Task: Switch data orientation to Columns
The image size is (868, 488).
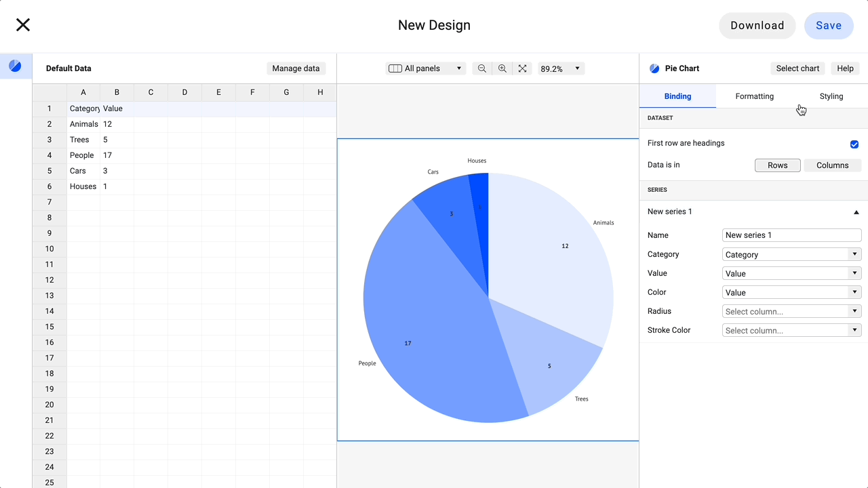Action: [832, 165]
